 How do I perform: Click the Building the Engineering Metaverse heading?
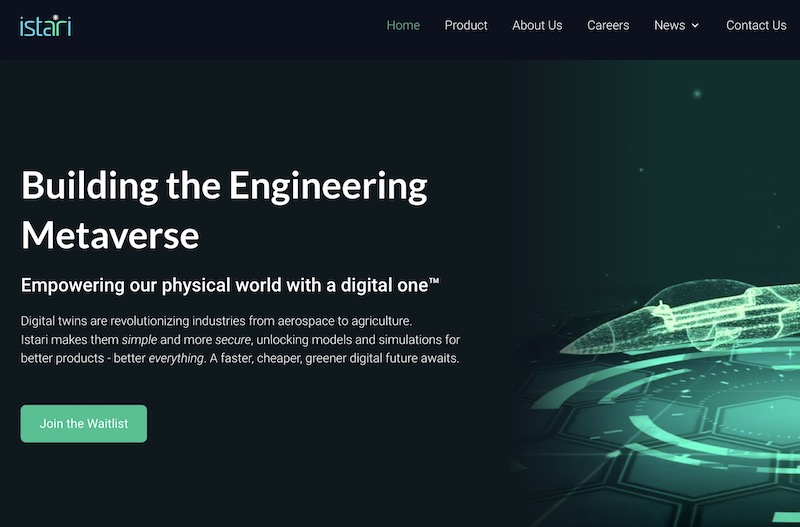[224, 210]
